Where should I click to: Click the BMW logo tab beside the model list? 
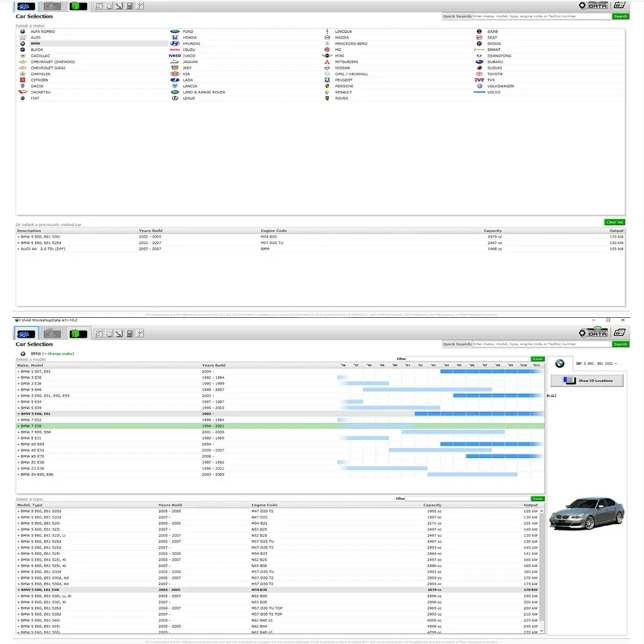[x=560, y=363]
